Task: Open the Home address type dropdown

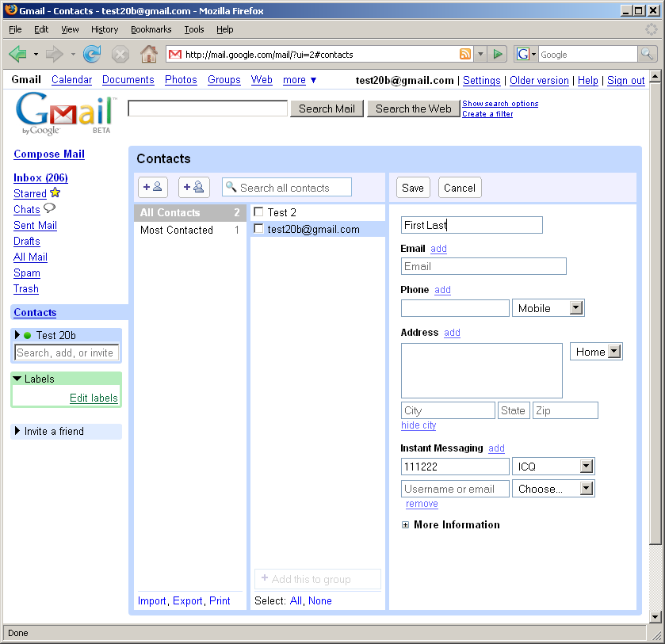Action: pyautogui.click(x=613, y=351)
